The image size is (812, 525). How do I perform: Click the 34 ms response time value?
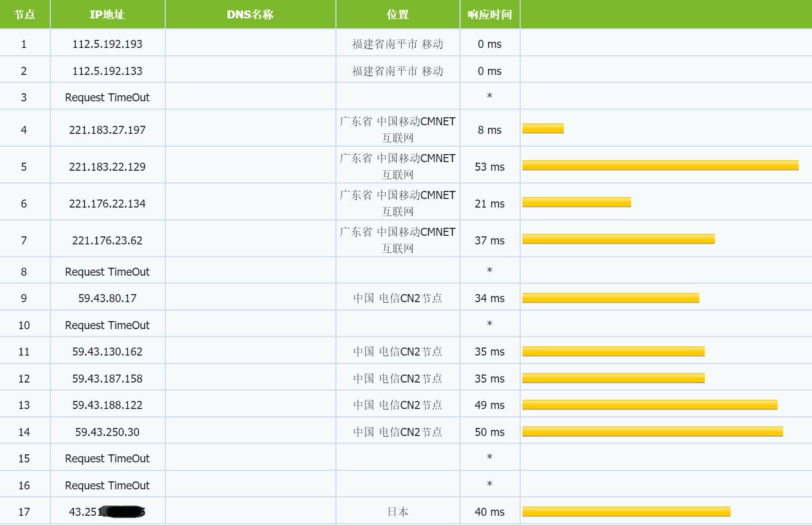coord(490,298)
